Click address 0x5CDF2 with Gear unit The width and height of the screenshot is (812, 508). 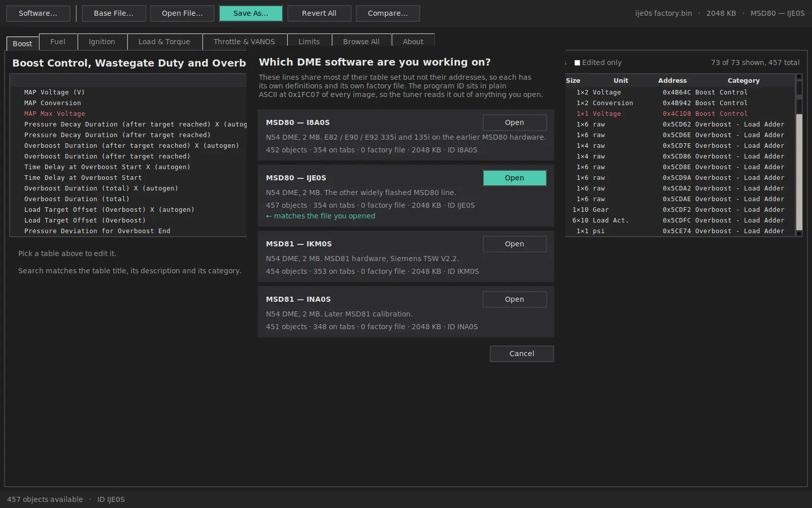[676, 210]
